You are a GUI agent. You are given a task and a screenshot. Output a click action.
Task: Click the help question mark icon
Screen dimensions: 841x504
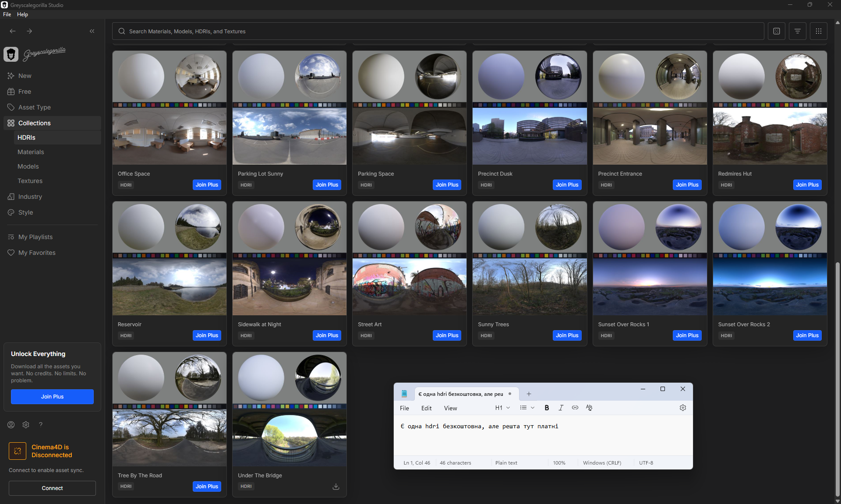[41, 424]
